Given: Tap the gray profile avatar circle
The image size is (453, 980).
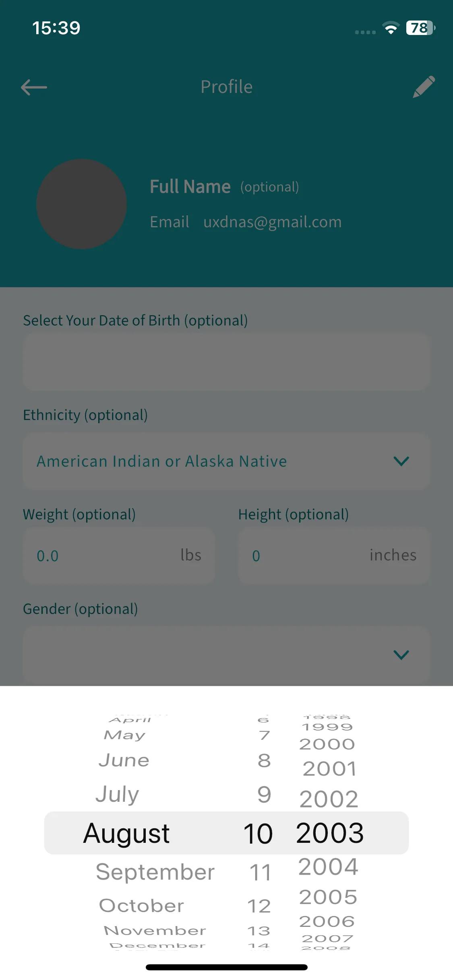Looking at the screenshot, I should coord(82,204).
